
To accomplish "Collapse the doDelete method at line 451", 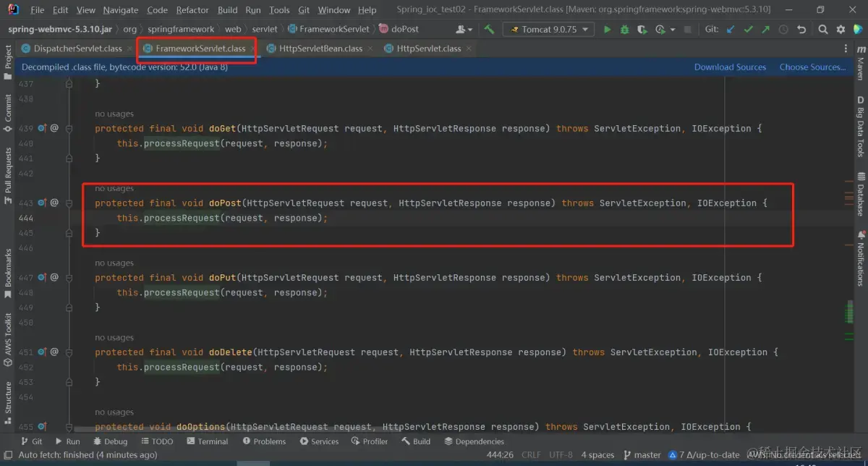I will point(69,352).
